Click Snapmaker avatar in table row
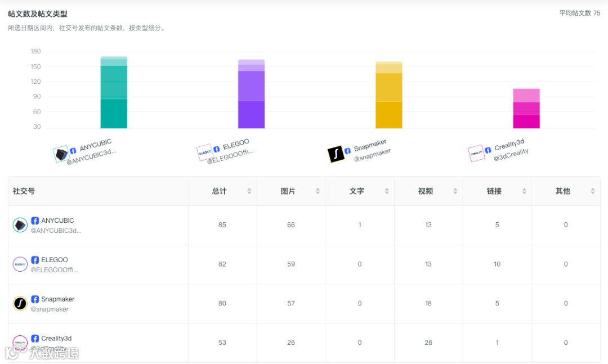Image resolution: width=608 pixels, height=364 pixels. pyautogui.click(x=20, y=304)
